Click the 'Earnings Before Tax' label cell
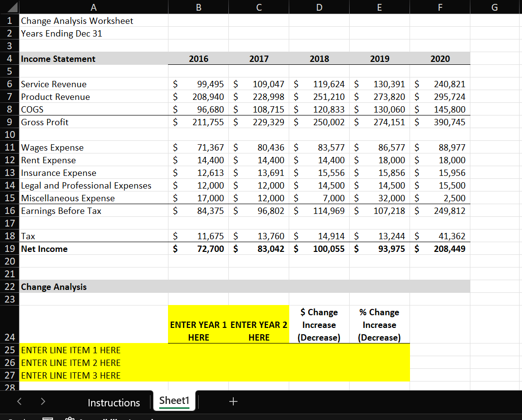 click(x=93, y=210)
